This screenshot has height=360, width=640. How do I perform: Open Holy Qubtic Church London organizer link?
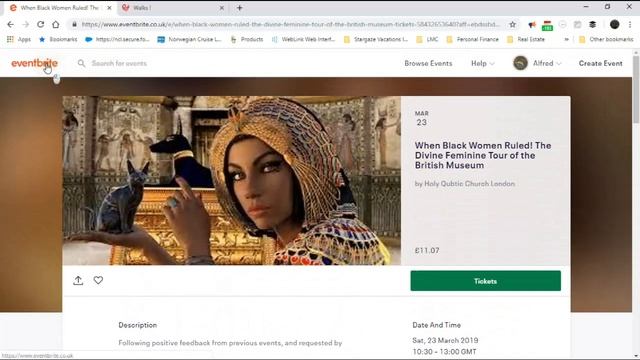click(x=469, y=184)
